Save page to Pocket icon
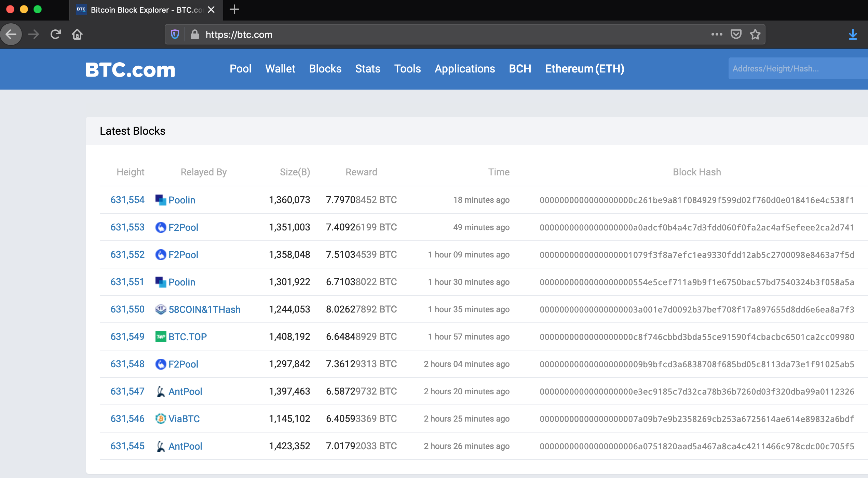Viewport: 868px width, 478px height. point(736,34)
